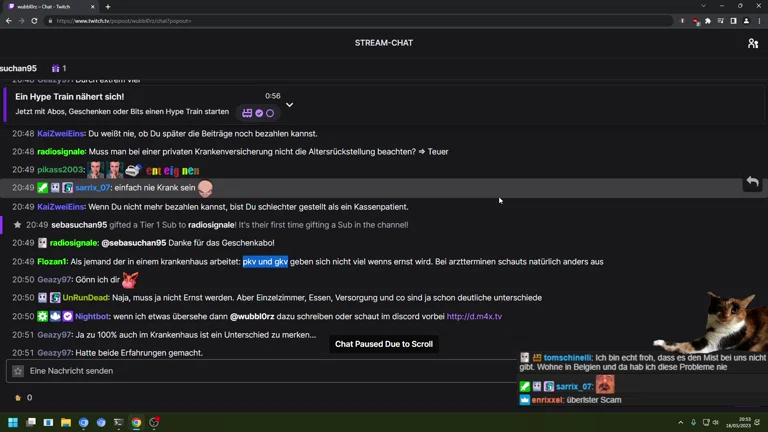Open the Bits balance icon showing 0
This screenshot has height=432, width=768.
[18, 398]
